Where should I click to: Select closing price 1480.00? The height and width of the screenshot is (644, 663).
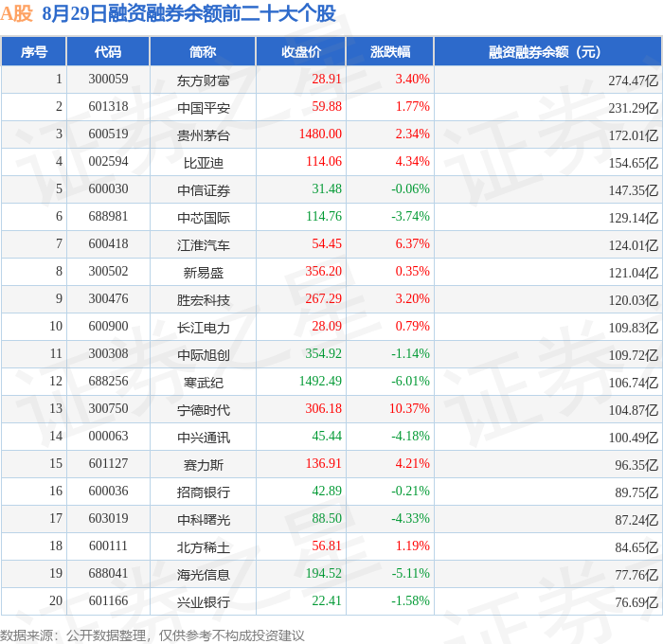(320, 134)
